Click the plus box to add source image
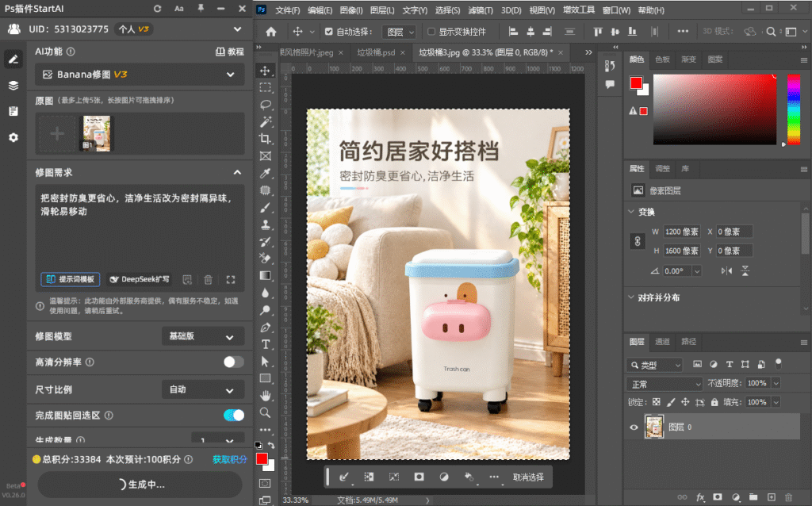 tap(57, 133)
